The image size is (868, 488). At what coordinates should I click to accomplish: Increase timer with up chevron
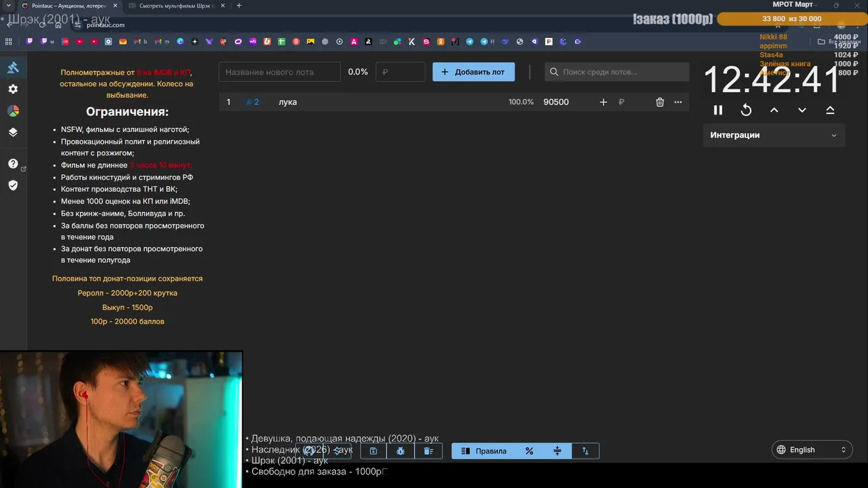(774, 110)
